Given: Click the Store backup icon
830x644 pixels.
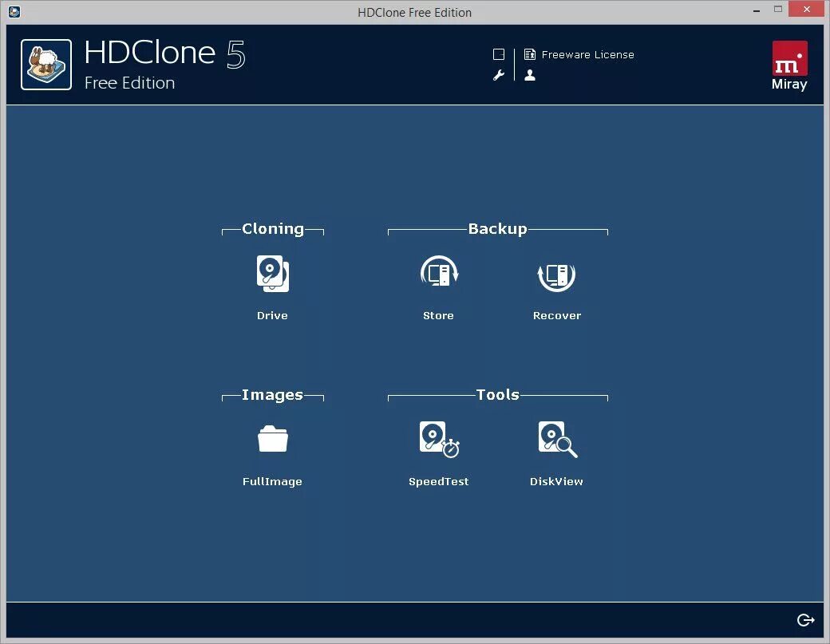Looking at the screenshot, I should [439, 273].
